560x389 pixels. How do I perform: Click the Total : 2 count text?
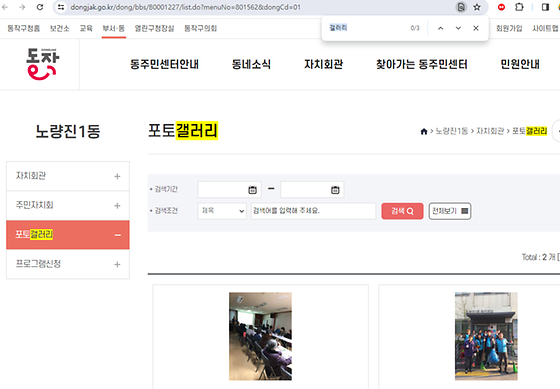point(540,257)
